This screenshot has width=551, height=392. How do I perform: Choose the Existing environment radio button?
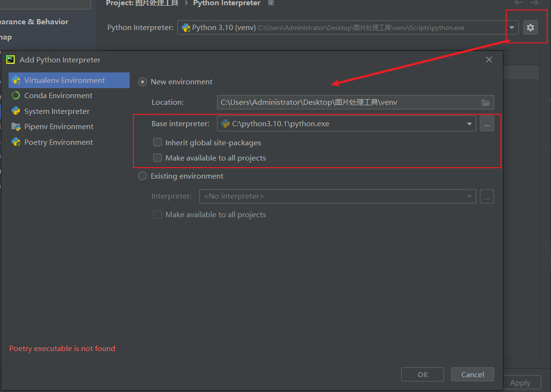click(x=143, y=176)
